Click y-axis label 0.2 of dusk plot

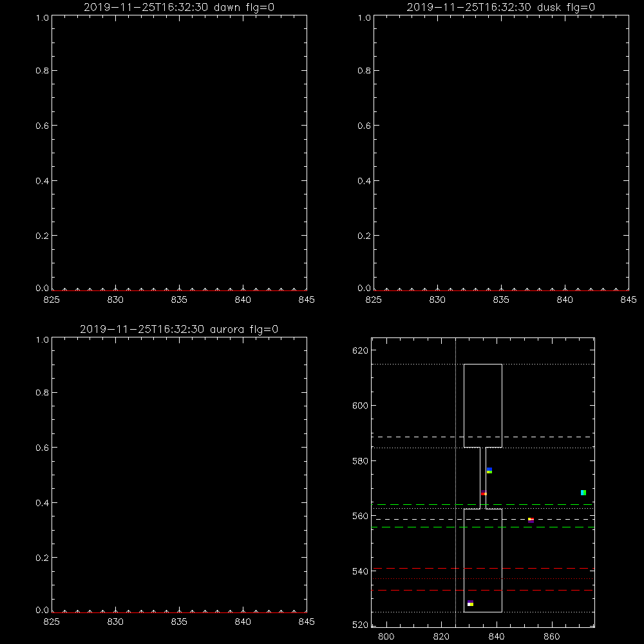[364, 236]
